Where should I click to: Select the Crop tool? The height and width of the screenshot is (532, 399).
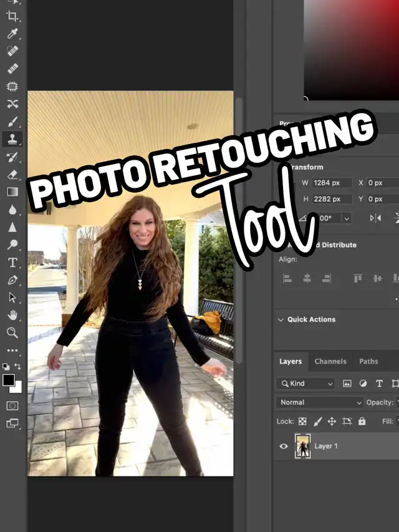pyautogui.click(x=12, y=16)
